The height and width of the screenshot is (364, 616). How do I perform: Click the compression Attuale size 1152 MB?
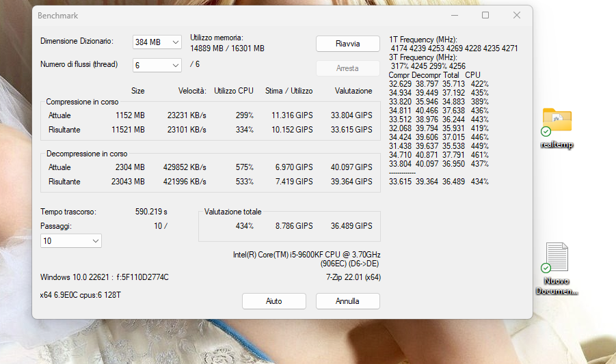(130, 115)
